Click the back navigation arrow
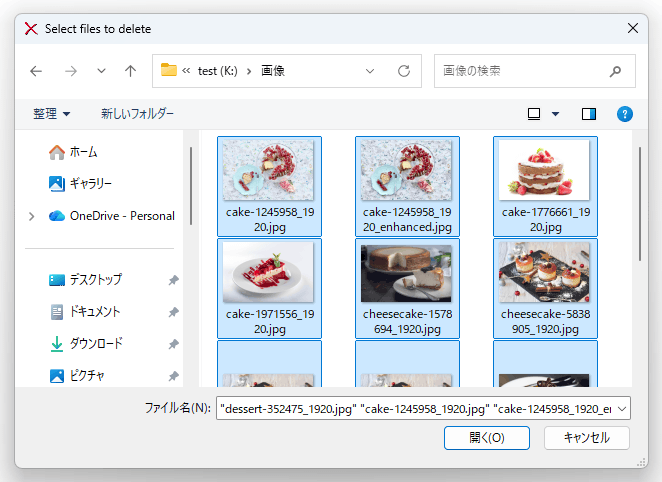Image resolution: width=662 pixels, height=482 pixels. [36, 71]
